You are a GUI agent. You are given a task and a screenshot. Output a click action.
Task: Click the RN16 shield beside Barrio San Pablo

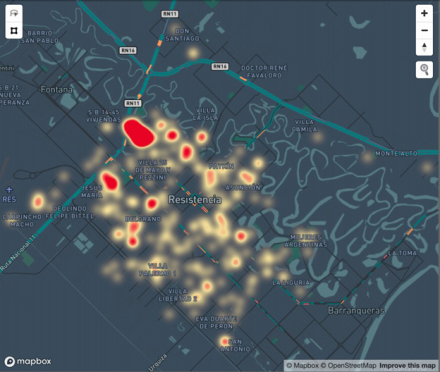(128, 50)
